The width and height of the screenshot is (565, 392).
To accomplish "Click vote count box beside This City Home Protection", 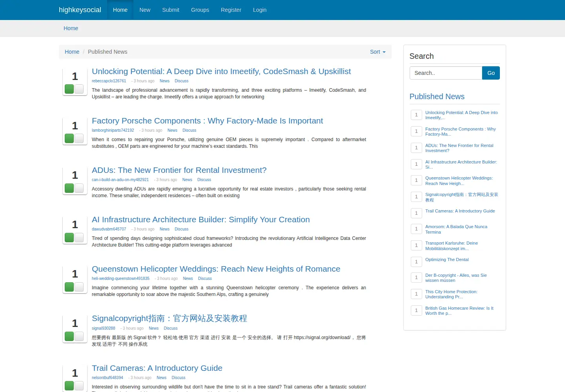I will (416, 294).
